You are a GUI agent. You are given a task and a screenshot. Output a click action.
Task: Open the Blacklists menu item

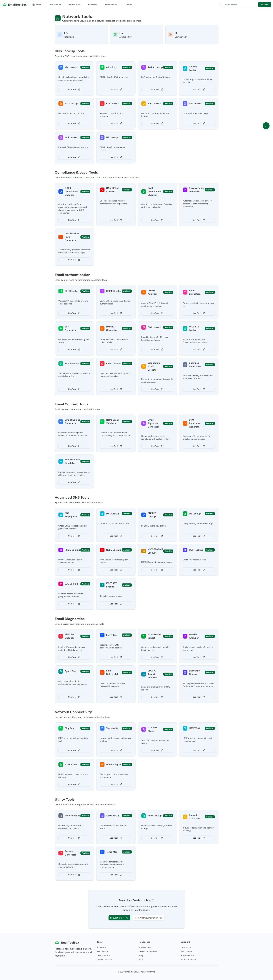[x=93, y=5]
